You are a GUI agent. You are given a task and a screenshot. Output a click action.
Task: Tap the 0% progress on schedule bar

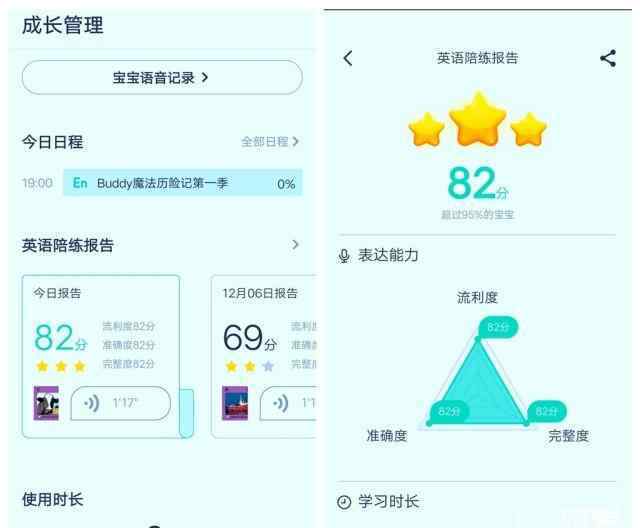coord(286,184)
